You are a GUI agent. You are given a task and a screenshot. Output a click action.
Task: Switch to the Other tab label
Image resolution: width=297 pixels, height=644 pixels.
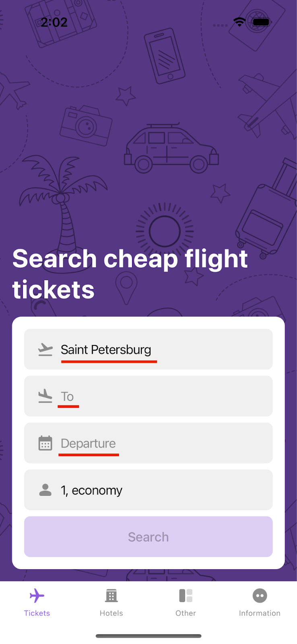[x=186, y=613]
